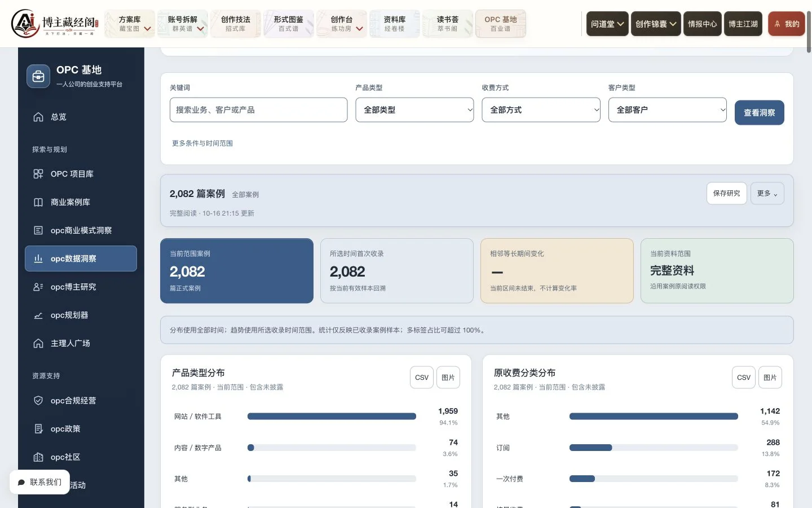Screen dimensions: 812x508
Task: Expand 更多条件与时间范围 filters
Action: point(202,143)
